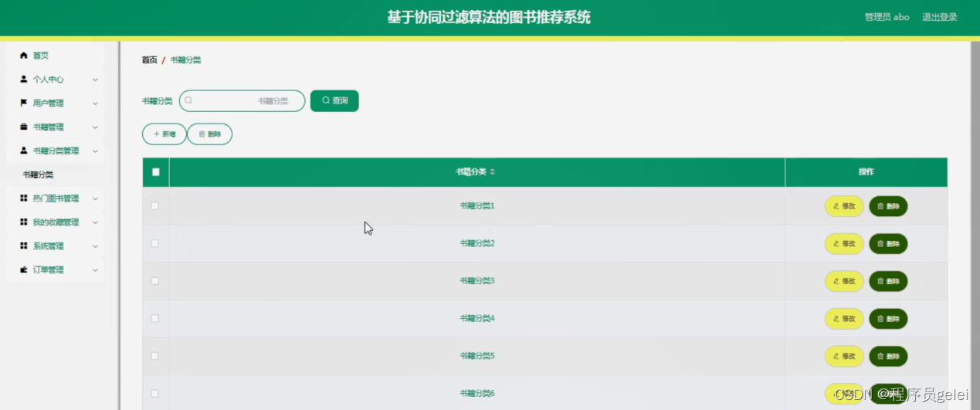Expand the 订单管理 menu chevron

point(95,270)
